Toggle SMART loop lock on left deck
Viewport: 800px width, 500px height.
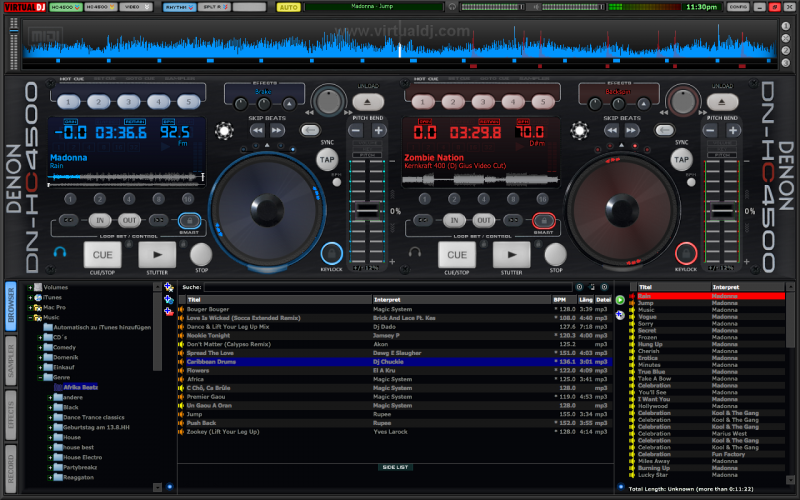tap(189, 221)
